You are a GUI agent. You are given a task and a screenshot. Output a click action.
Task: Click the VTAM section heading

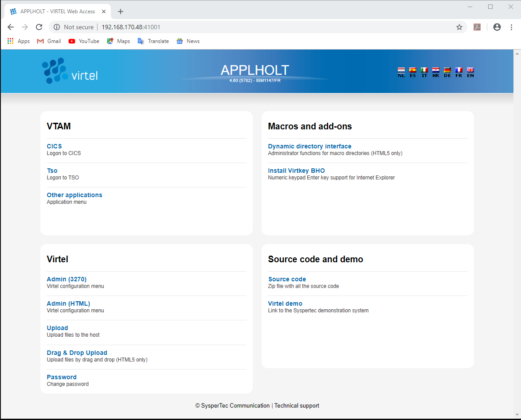pyautogui.click(x=59, y=126)
